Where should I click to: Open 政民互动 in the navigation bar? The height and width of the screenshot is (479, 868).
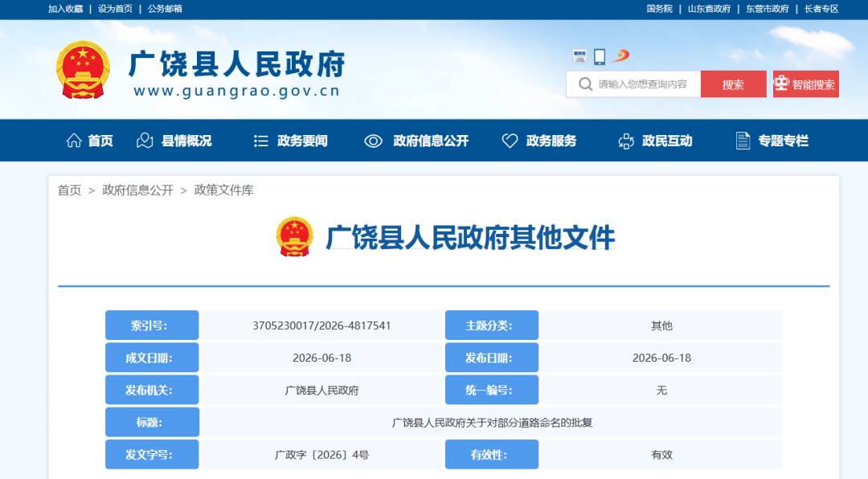point(667,141)
